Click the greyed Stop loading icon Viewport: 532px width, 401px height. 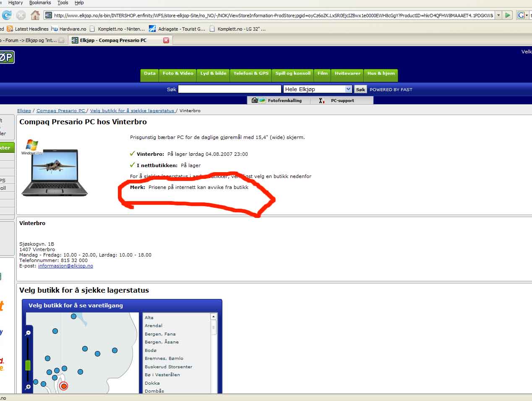click(x=21, y=15)
